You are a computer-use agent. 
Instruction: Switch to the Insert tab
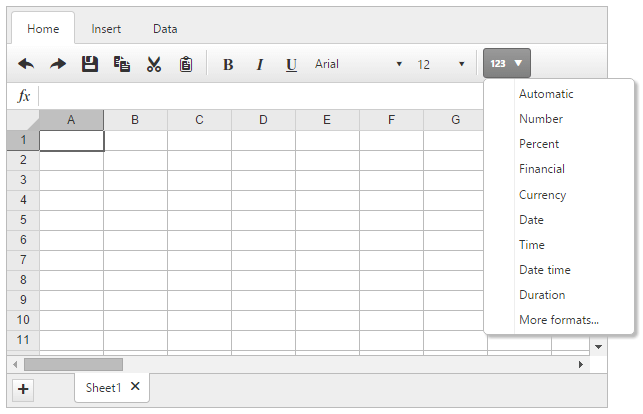coord(106,29)
